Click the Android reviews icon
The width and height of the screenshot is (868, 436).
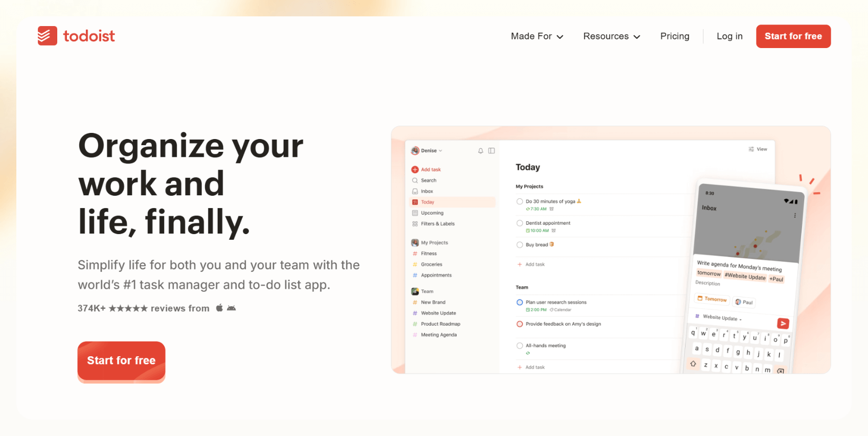click(231, 308)
